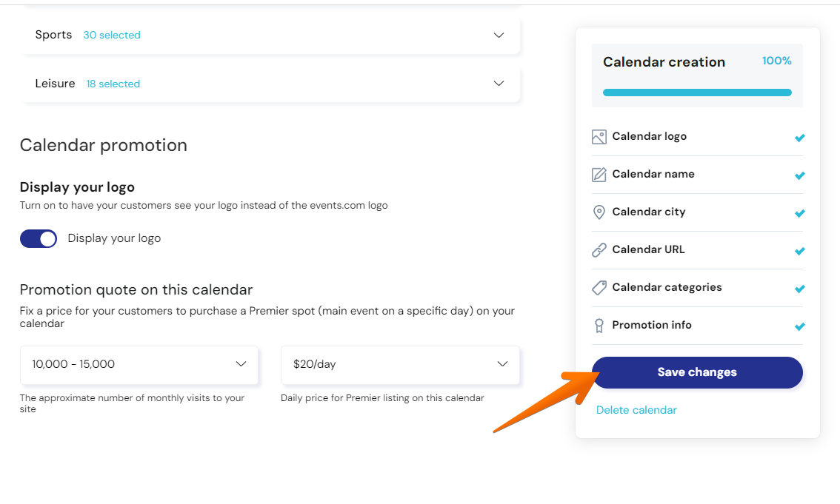Expand the Leisure category chevron
The image size is (840, 504).
pyautogui.click(x=499, y=84)
